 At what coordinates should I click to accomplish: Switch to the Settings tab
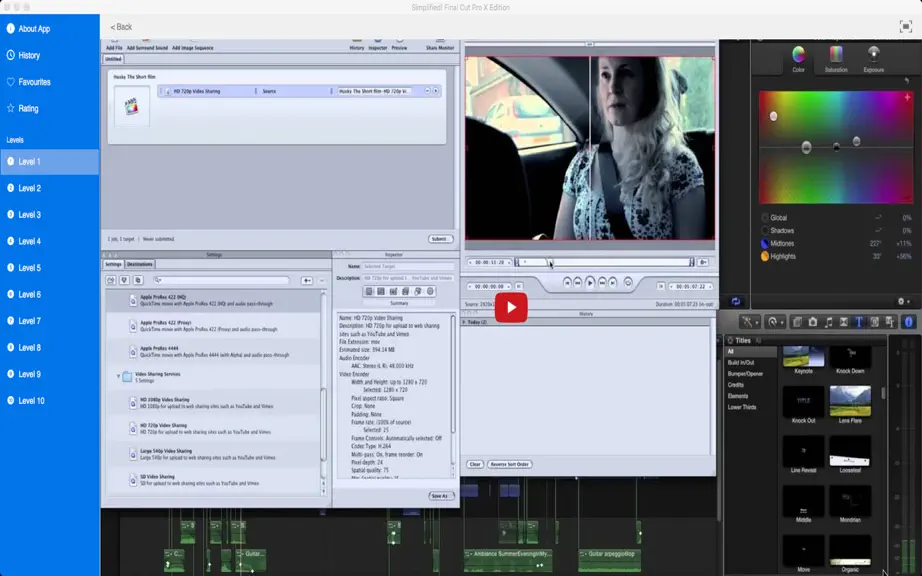pos(113,264)
